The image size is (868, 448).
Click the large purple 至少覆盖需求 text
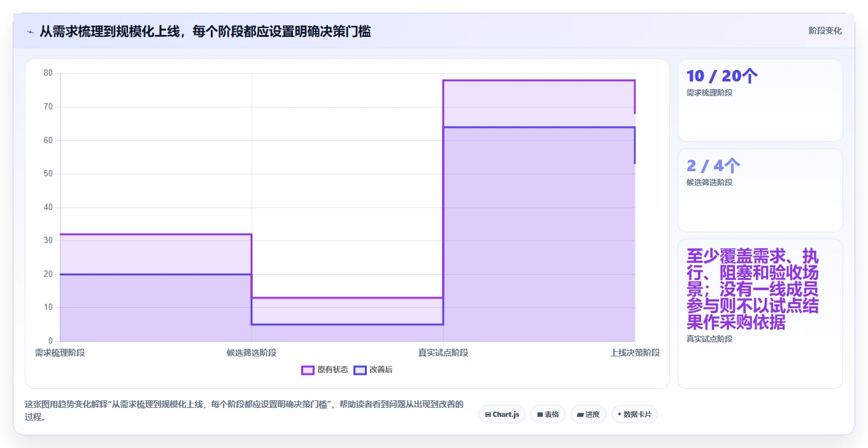[x=753, y=290]
